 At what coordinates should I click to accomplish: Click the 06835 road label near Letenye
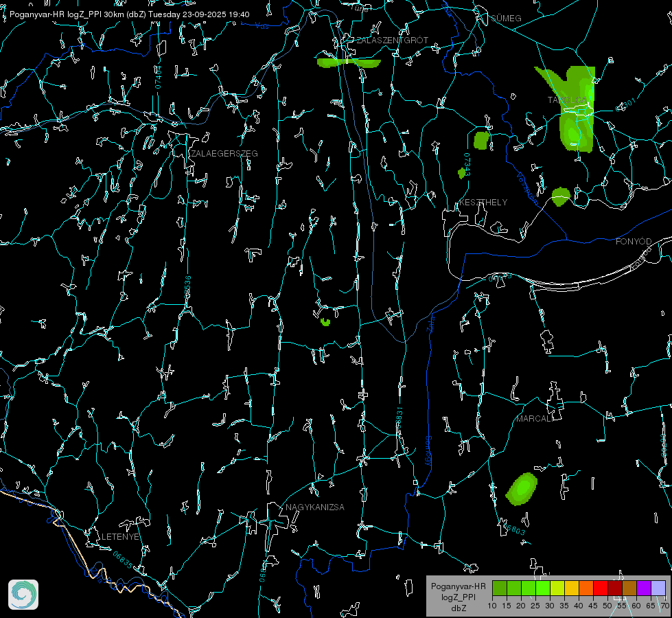(x=124, y=559)
